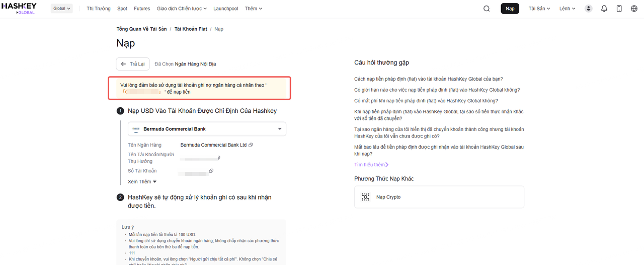644x265 pixels.
Task: Open the language globe icon
Action: click(x=634, y=9)
